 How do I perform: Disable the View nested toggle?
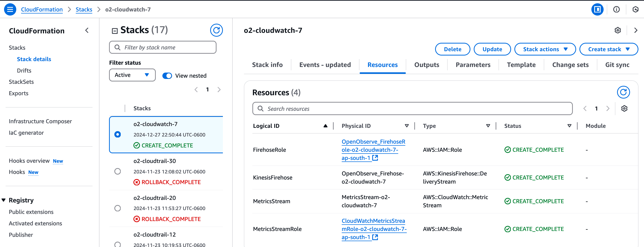167,75
